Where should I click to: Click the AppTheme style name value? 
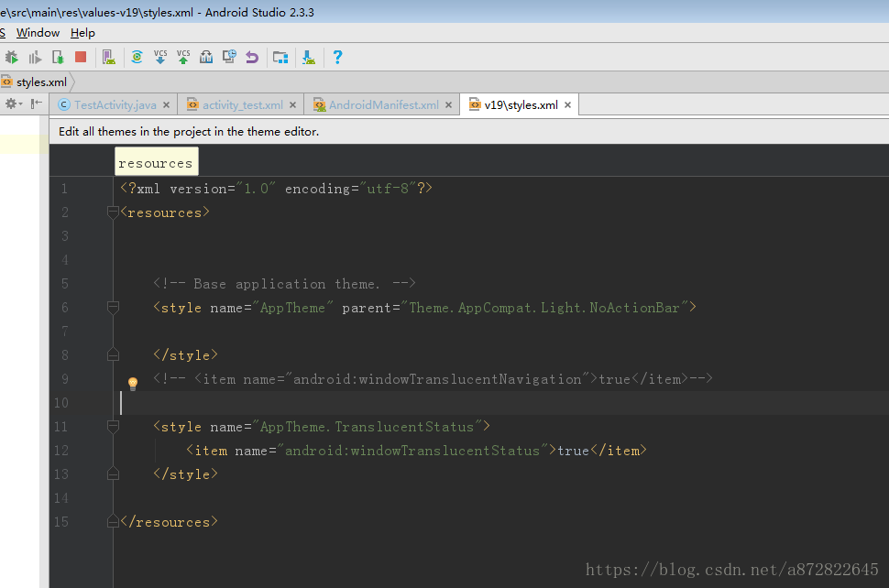point(292,308)
